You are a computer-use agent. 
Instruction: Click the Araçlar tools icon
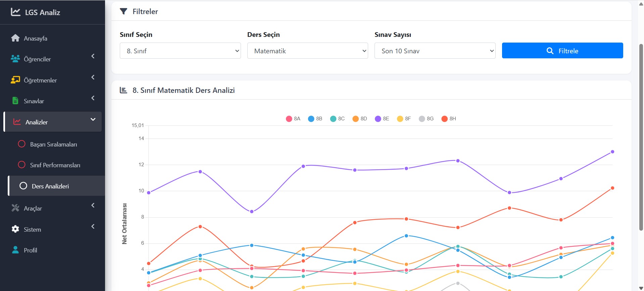tap(15, 208)
